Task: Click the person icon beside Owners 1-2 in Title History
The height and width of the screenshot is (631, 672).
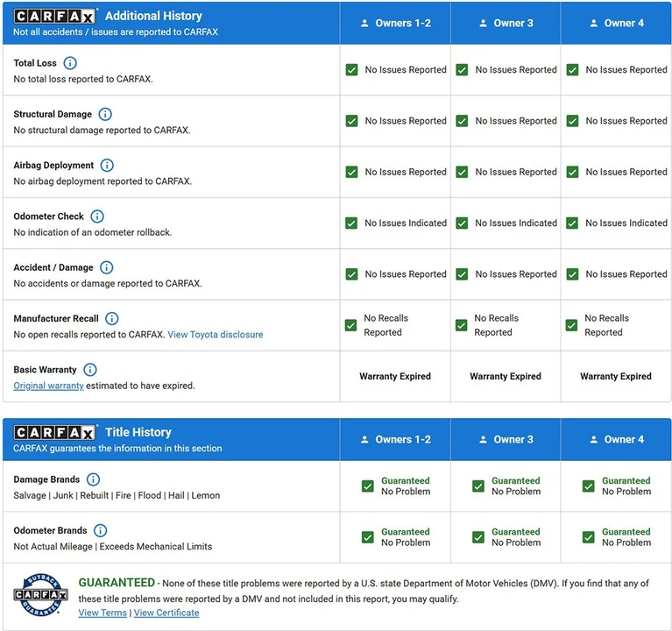Action: tap(364, 439)
